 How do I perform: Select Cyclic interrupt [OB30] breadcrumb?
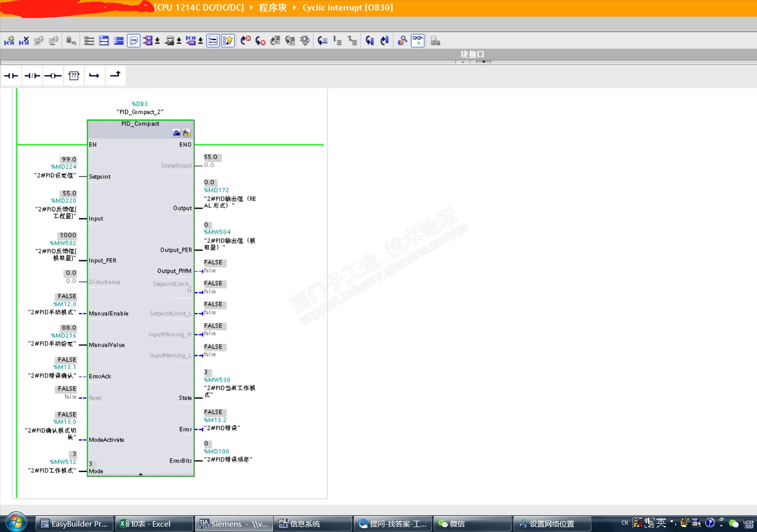(347, 8)
